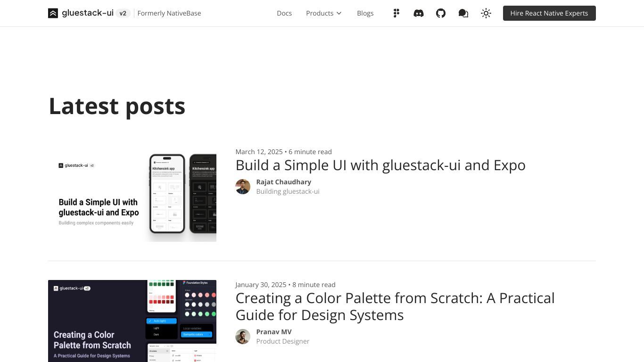The image size is (644, 362).
Task: Click Rajat Chaudhary's avatar photo
Action: (243, 187)
